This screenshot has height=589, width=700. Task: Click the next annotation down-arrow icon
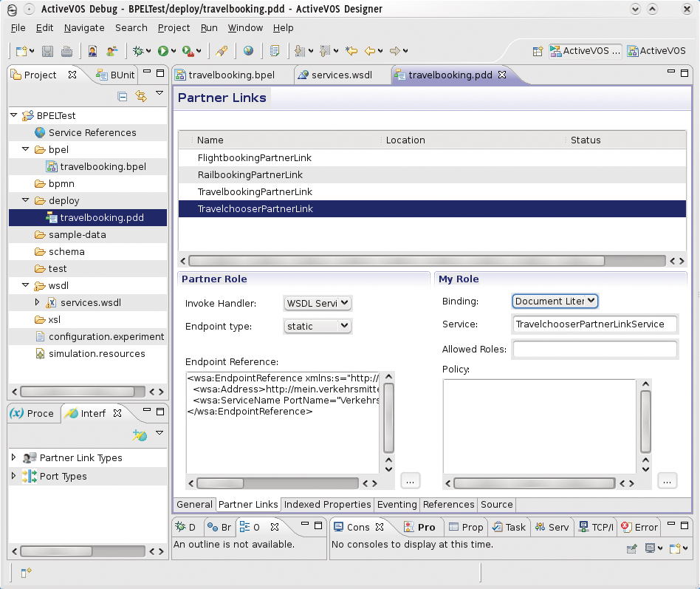300,51
